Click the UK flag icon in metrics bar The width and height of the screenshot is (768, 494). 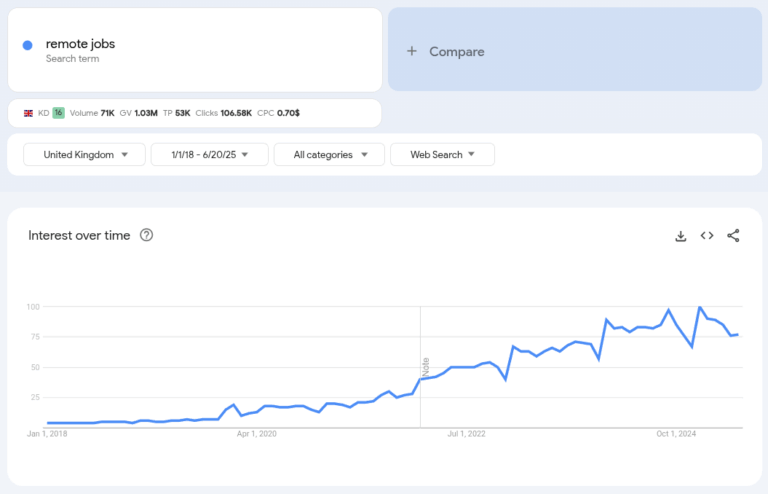point(28,113)
